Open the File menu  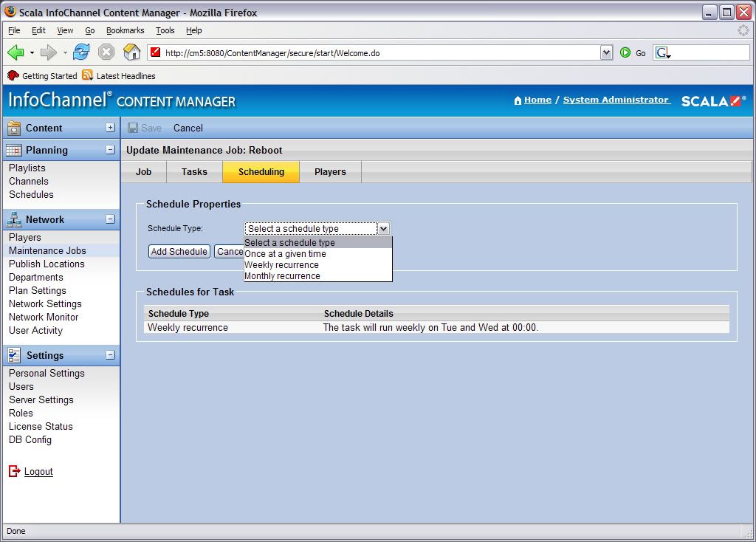click(x=15, y=30)
